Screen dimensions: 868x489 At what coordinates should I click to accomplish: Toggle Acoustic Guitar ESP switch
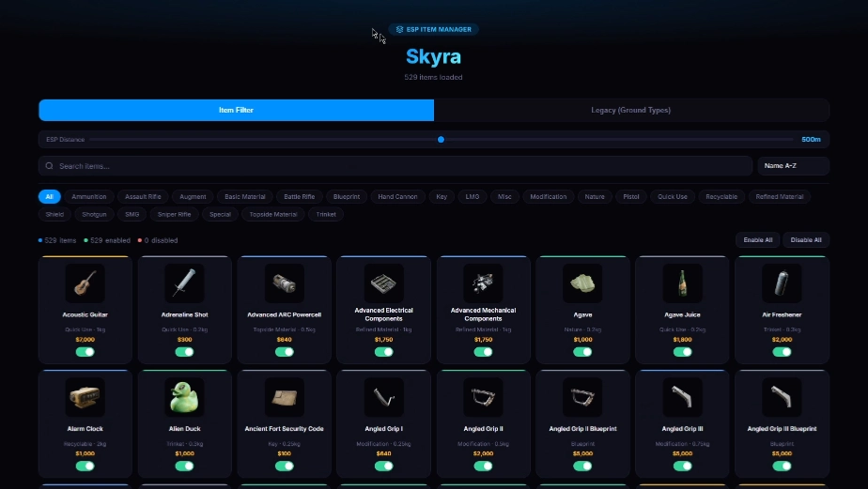[85, 352]
